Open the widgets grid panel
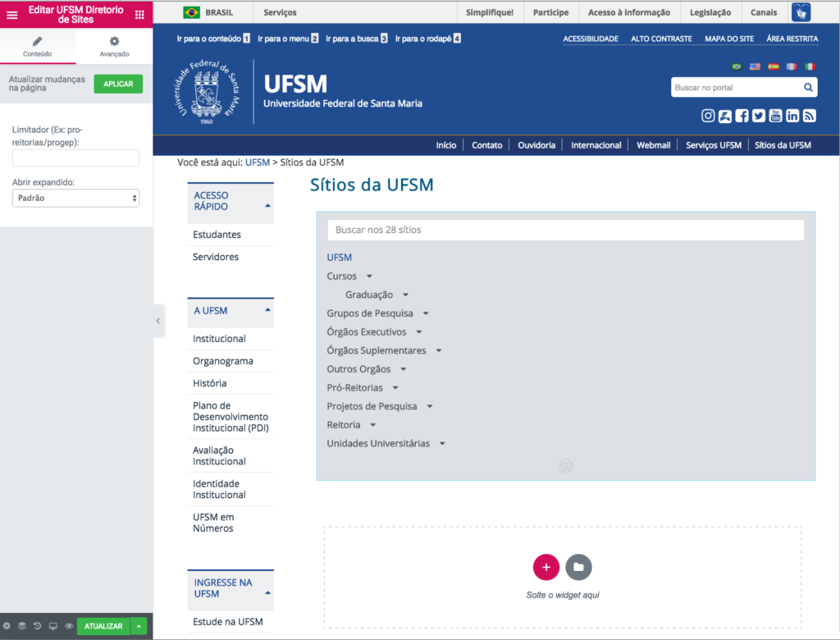 139,14
